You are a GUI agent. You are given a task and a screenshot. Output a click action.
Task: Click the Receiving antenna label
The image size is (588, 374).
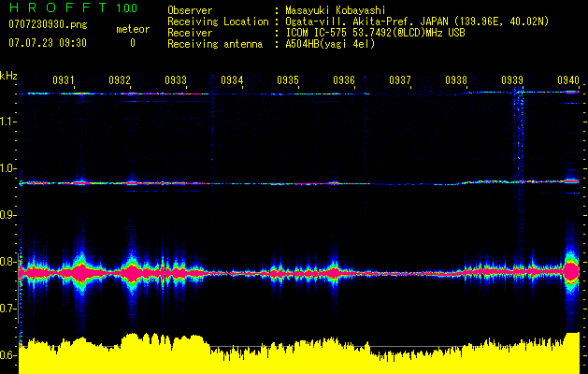pyautogui.click(x=215, y=44)
